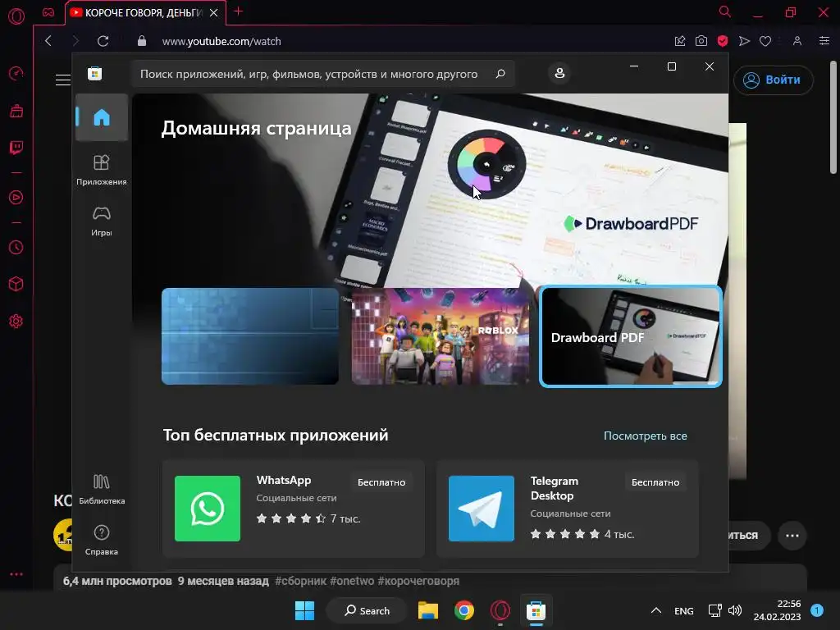Open the Telegram Desktop app icon
The image size is (840, 630).
click(481, 509)
